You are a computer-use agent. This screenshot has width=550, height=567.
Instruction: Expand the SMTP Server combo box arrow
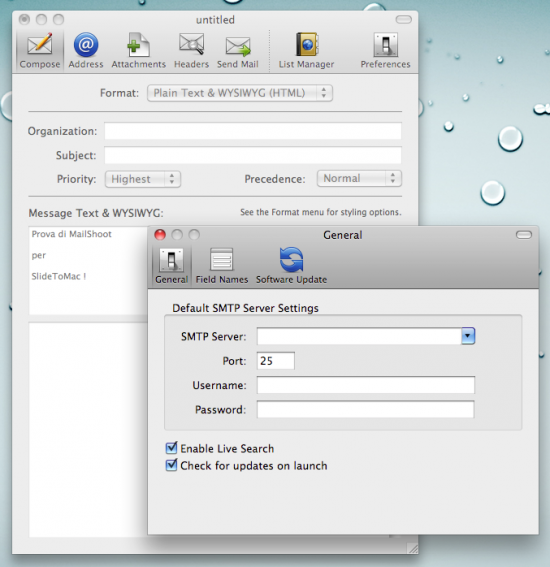click(x=468, y=336)
